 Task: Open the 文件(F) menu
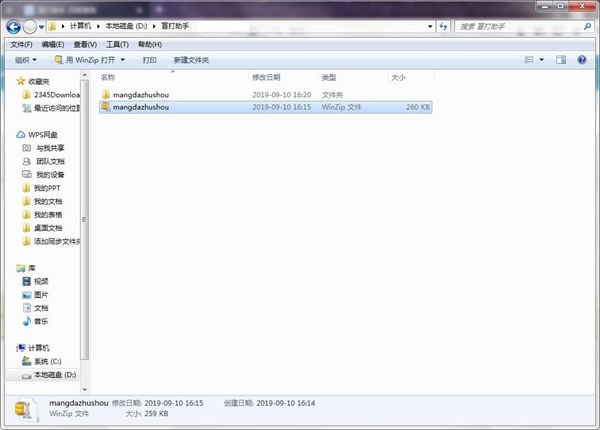point(20,44)
